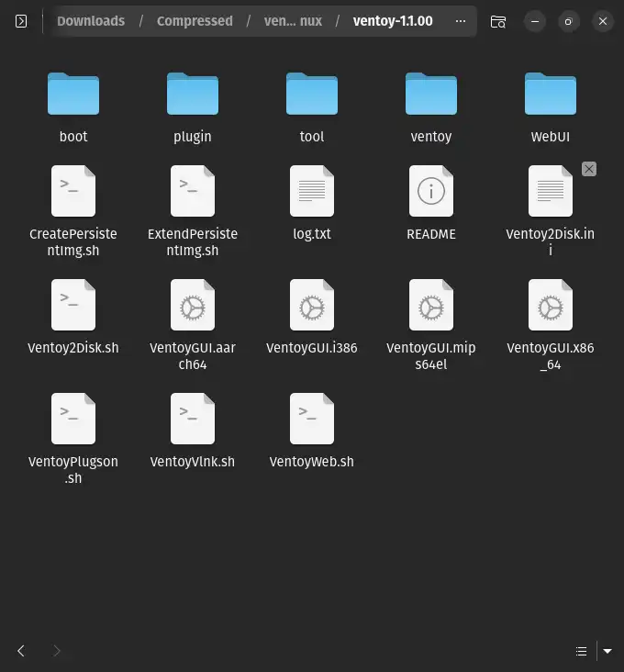Screen dimensions: 624x672
Task: Select the log.txt file icon
Action: click(312, 191)
